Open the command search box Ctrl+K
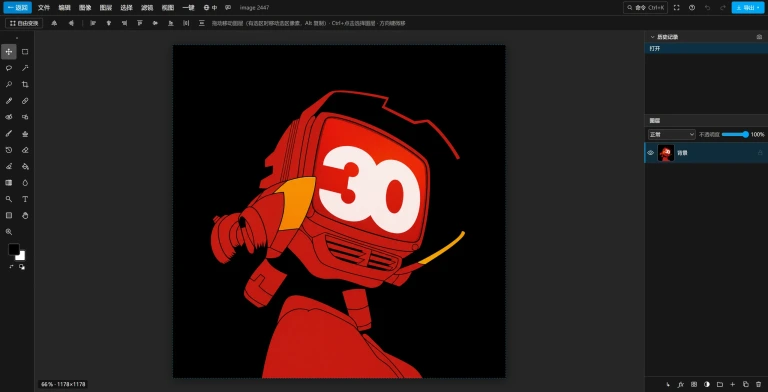 click(x=645, y=7)
